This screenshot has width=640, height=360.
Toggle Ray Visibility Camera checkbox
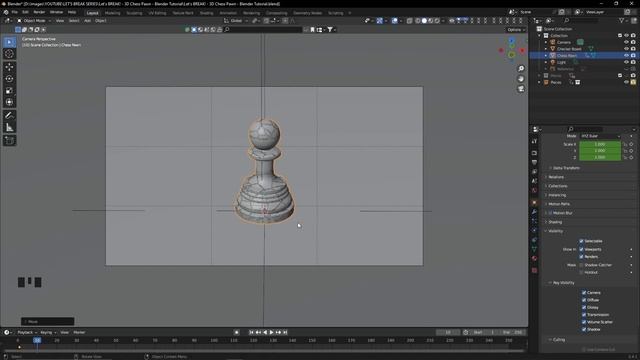coord(584,293)
